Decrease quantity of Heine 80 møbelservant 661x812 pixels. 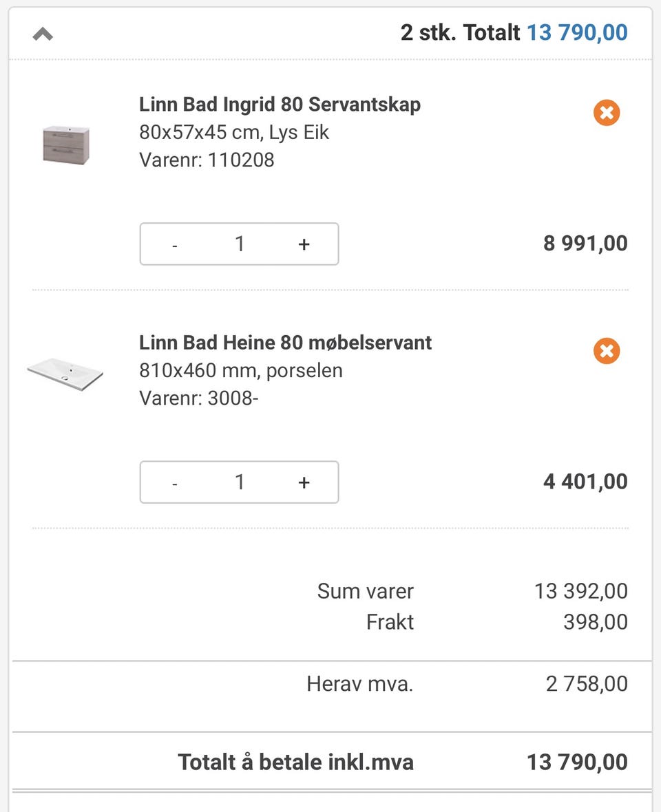(175, 482)
